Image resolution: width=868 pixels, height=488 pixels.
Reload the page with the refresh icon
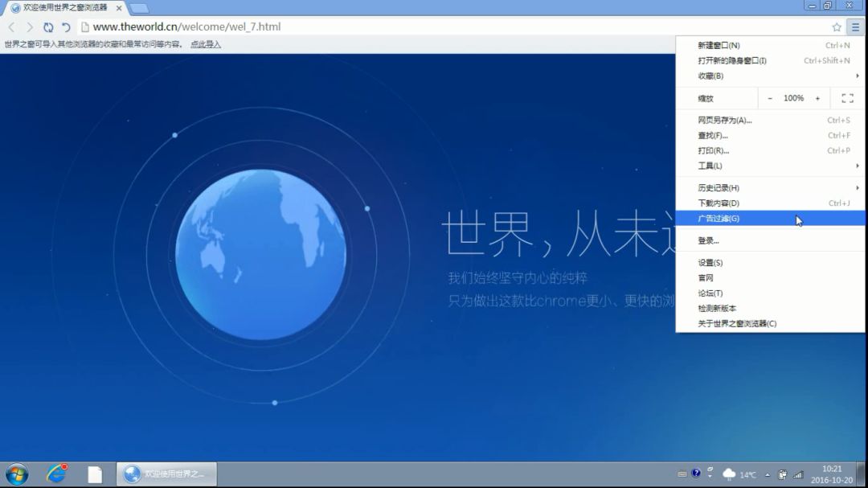tap(48, 27)
